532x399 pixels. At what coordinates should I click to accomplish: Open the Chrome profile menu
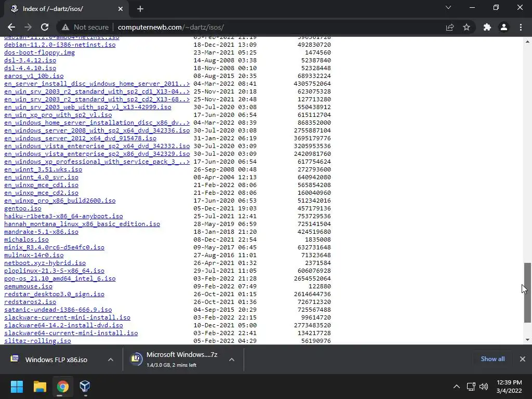504,27
